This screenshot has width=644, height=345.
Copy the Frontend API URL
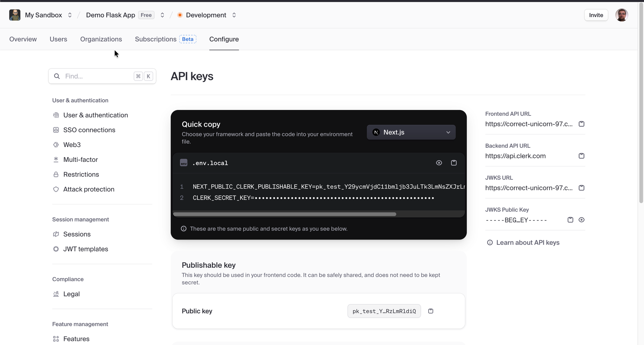[x=581, y=124]
